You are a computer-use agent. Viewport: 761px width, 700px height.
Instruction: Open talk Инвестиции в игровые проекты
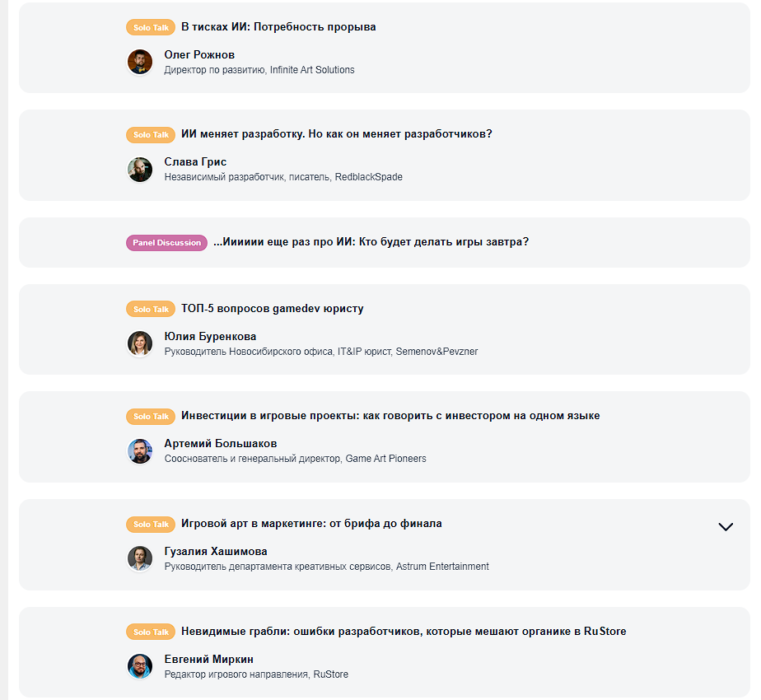390,416
